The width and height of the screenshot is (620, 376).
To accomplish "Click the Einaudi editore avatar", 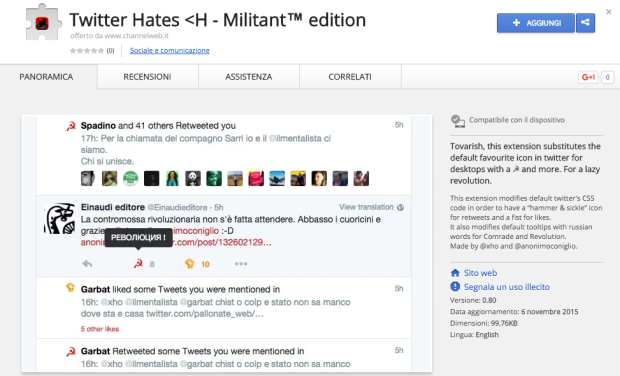I will [59, 219].
